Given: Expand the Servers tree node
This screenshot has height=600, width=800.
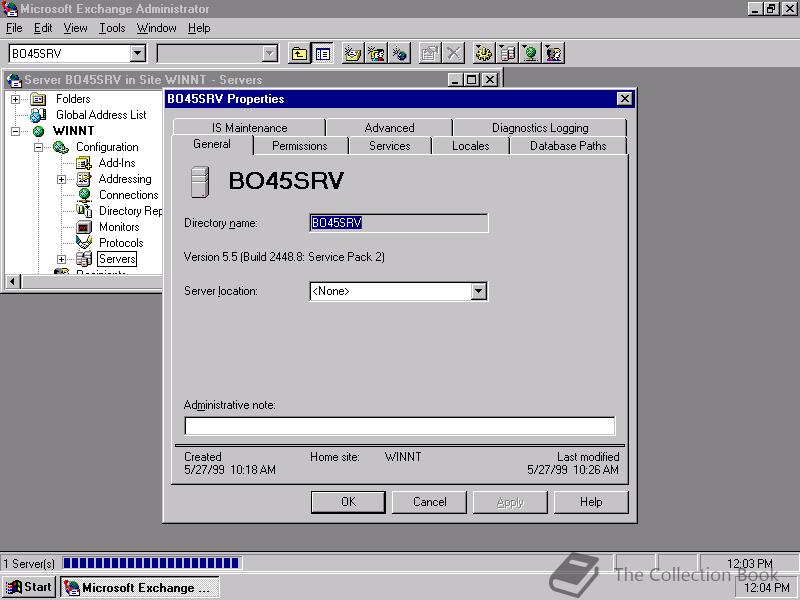Looking at the screenshot, I should [61, 259].
